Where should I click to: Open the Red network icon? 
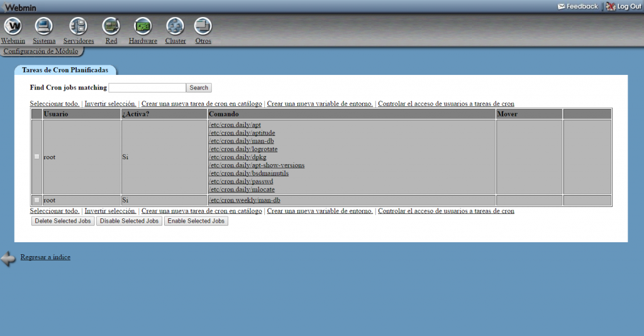point(111,26)
